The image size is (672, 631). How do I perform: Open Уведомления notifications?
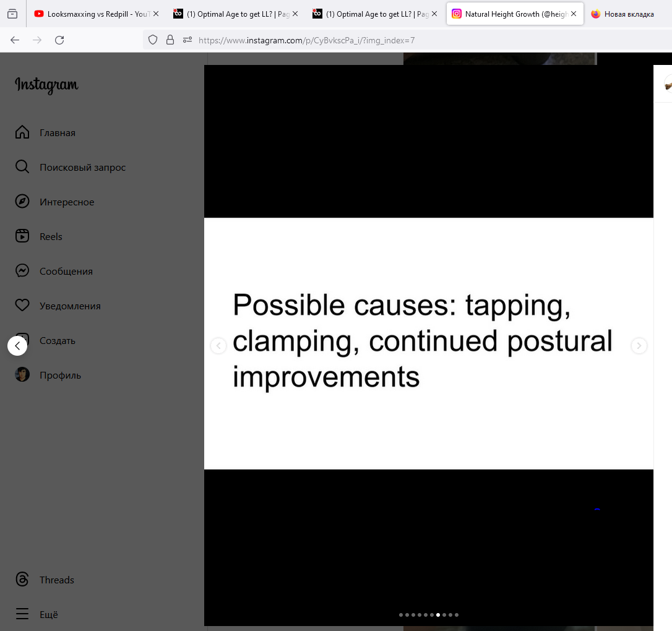tap(69, 306)
